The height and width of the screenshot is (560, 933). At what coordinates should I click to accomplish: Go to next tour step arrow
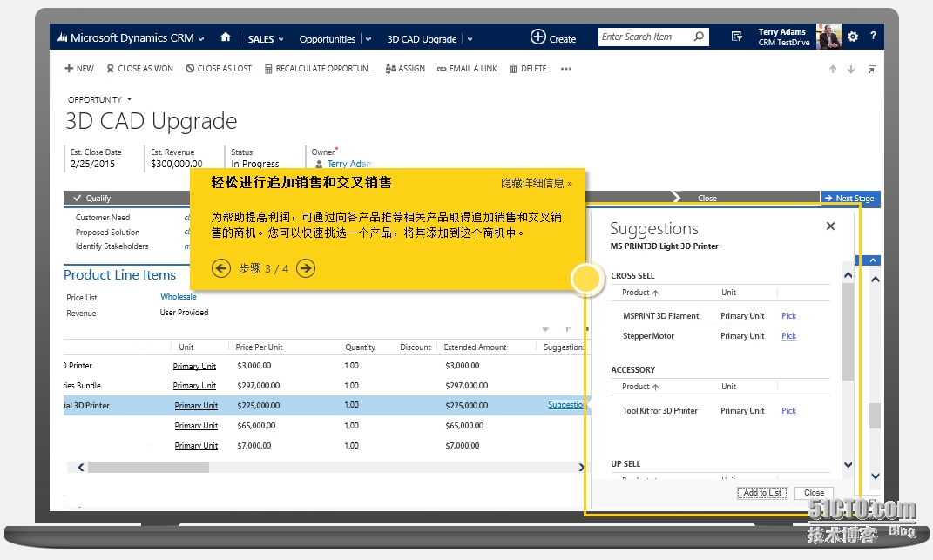point(306,268)
